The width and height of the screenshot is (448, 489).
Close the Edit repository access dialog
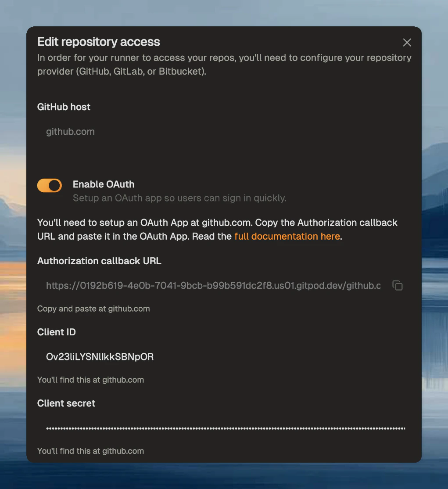click(407, 42)
